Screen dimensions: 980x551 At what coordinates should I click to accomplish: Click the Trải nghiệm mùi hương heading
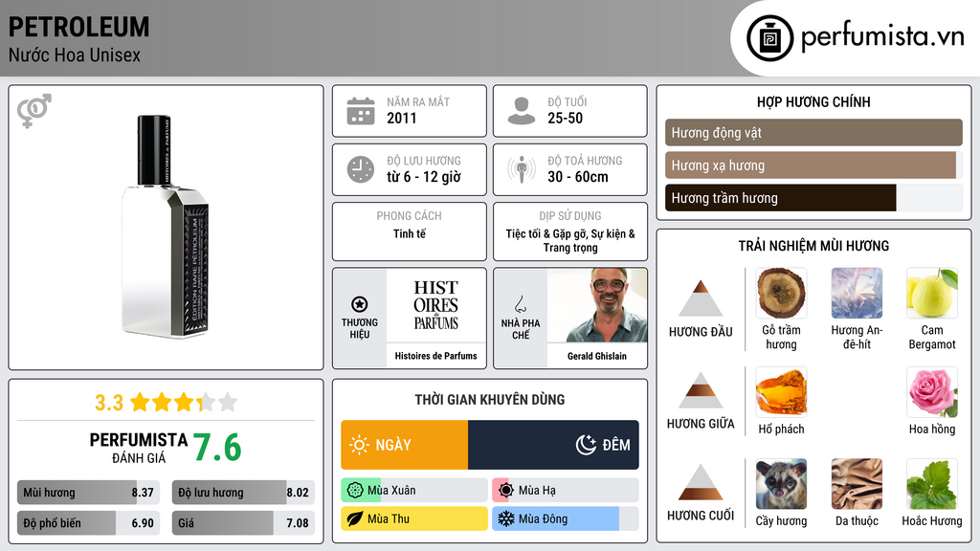click(813, 246)
